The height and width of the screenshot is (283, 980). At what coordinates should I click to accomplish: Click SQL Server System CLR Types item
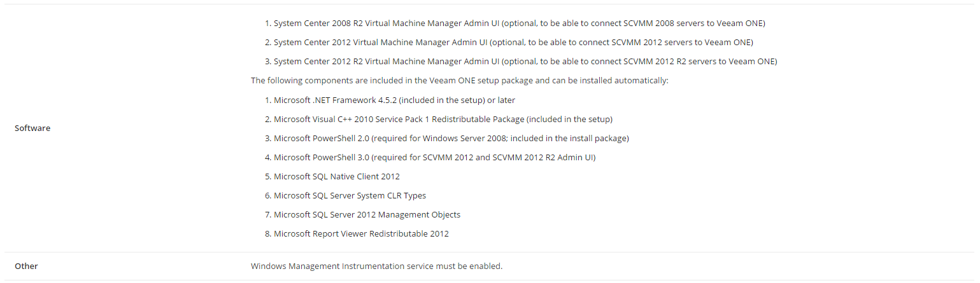point(350,196)
